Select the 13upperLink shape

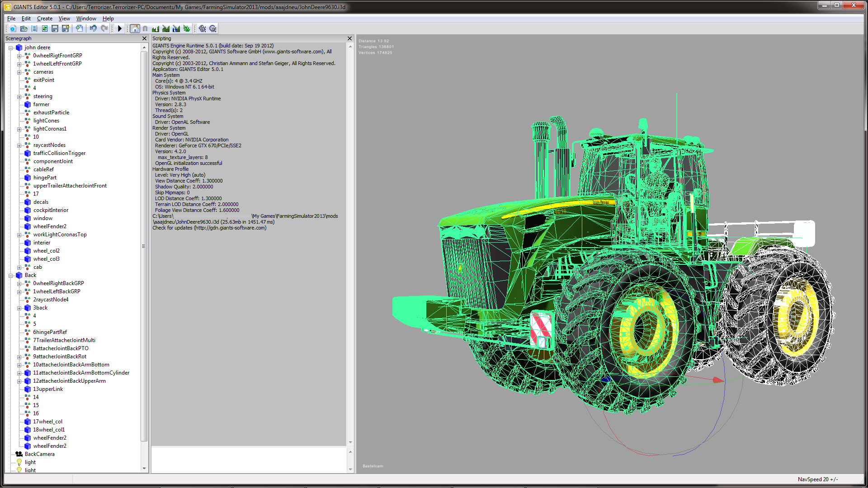[x=48, y=389]
